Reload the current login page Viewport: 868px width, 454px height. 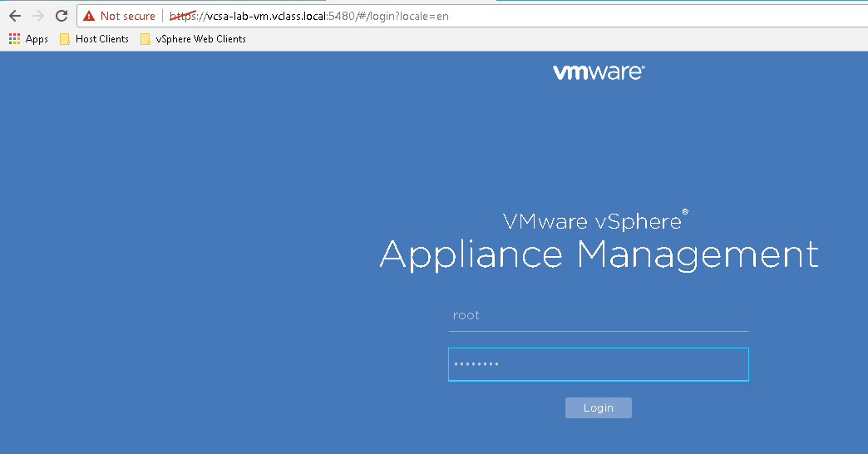click(x=62, y=16)
